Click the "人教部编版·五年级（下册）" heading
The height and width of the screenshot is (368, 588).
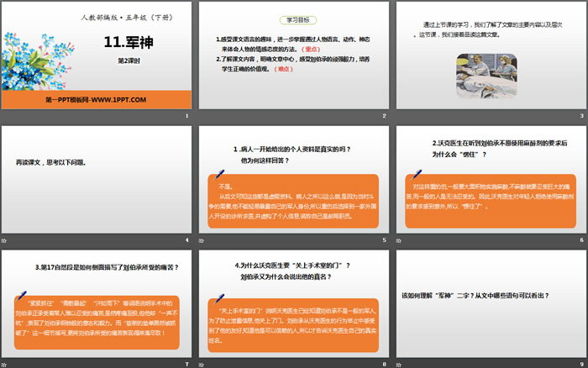coord(127,18)
